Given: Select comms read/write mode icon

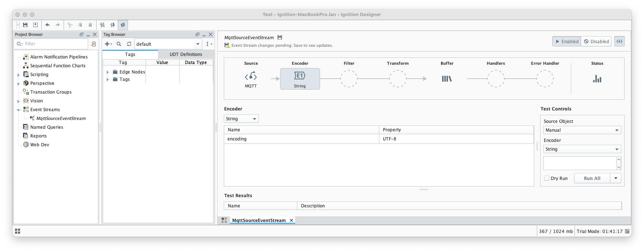Looking at the screenshot, I should pos(123,25).
